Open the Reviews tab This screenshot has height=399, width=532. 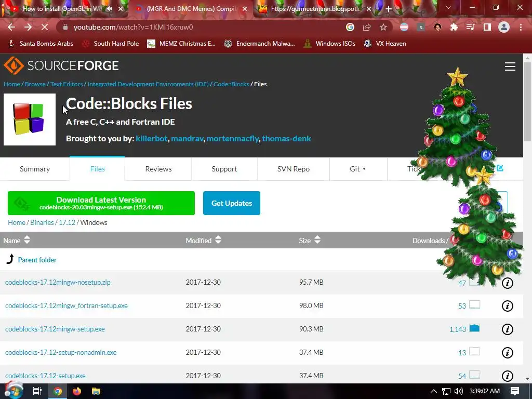pos(158,169)
